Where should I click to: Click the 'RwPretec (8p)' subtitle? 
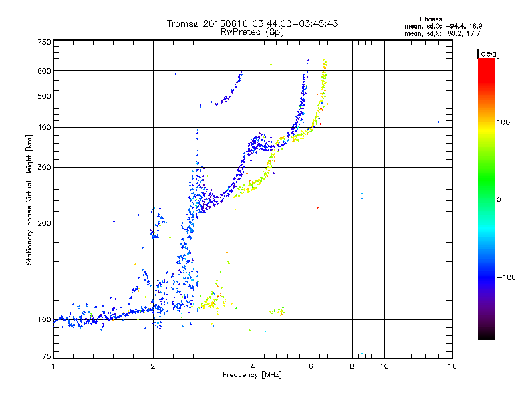pyautogui.click(x=252, y=32)
